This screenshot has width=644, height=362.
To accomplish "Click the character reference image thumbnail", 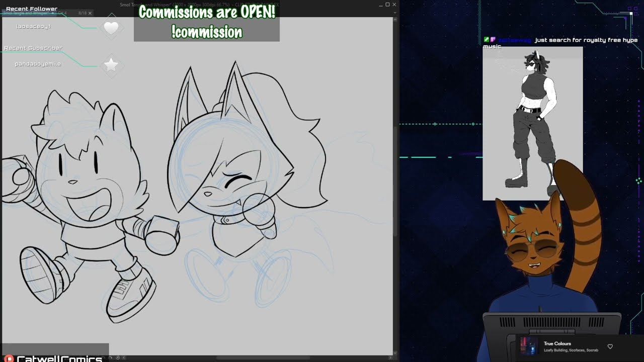I will coord(533,124).
